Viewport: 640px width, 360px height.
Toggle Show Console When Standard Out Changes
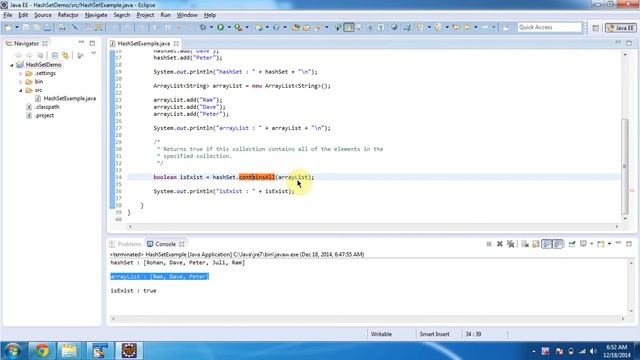[547, 244]
